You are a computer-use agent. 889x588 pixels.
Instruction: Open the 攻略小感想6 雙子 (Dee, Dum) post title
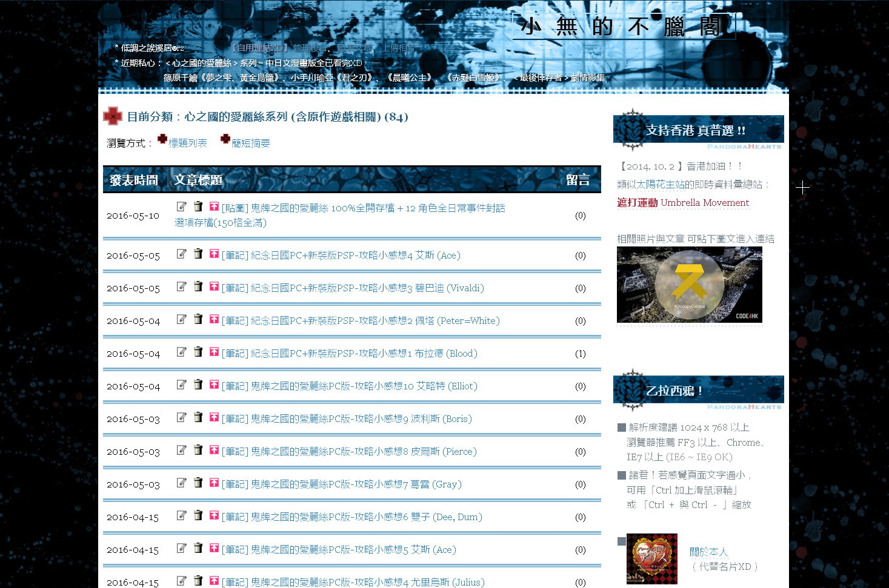coord(352,517)
